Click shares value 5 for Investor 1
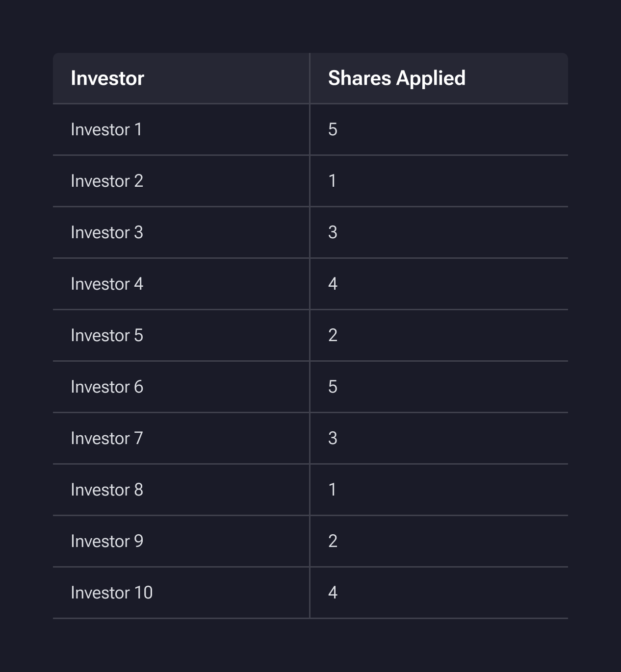 [x=333, y=129]
